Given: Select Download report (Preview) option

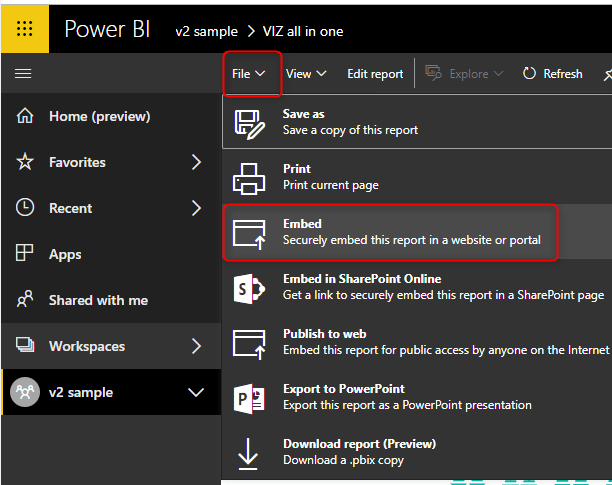Looking at the screenshot, I should coord(417,452).
